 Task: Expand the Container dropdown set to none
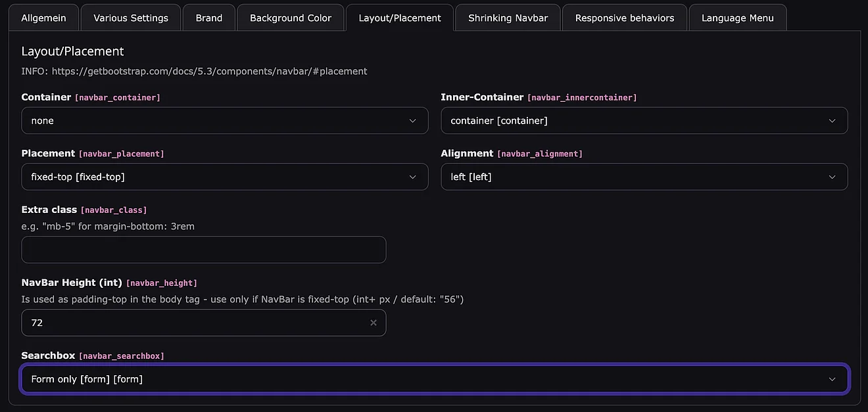(224, 121)
